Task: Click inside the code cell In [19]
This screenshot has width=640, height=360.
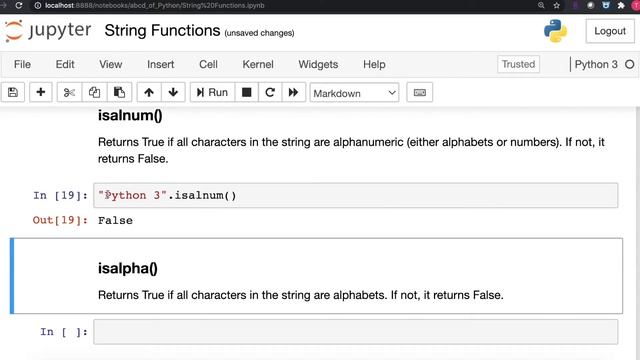Action: (356, 196)
